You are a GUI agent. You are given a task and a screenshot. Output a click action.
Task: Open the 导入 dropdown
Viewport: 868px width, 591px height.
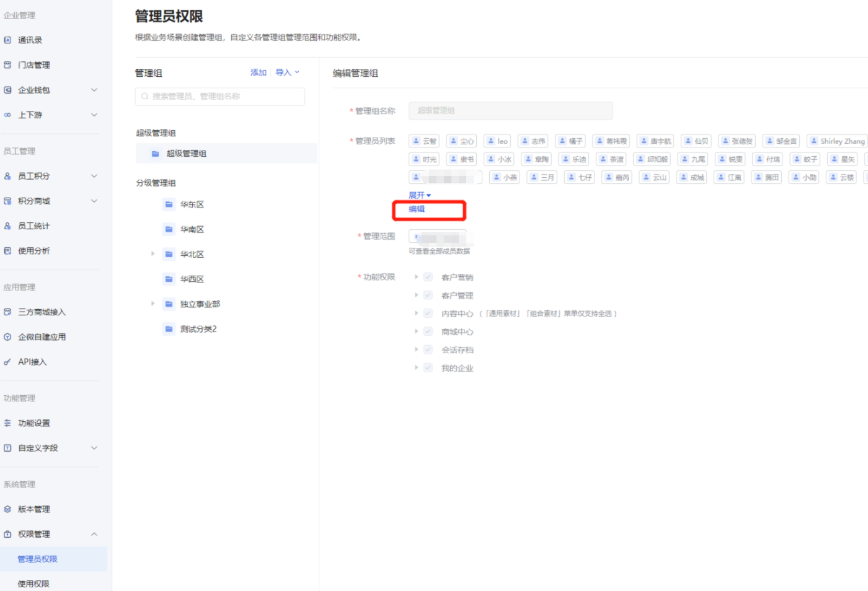[288, 72]
